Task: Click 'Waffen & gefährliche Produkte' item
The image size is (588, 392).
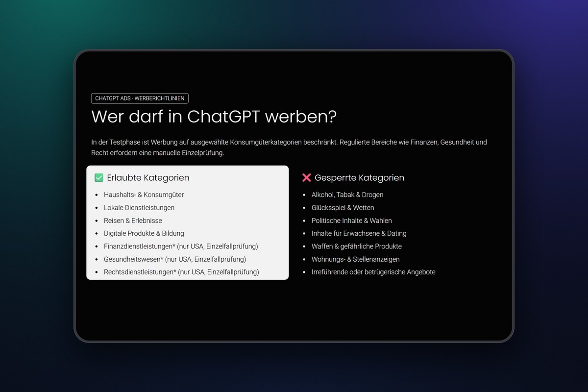Action: [357, 246]
